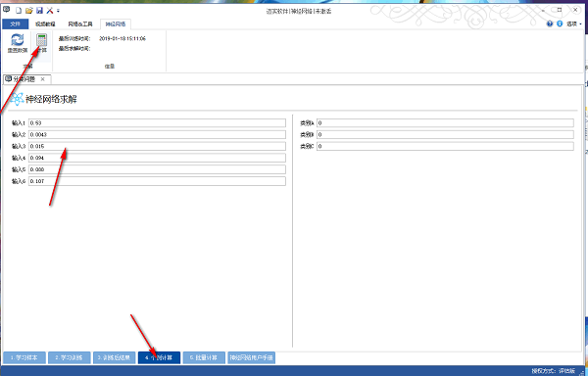The width and height of the screenshot is (588, 376).
Task: Click the 2019-01-18 15:11:06 timestamp text
Action: tap(122, 38)
